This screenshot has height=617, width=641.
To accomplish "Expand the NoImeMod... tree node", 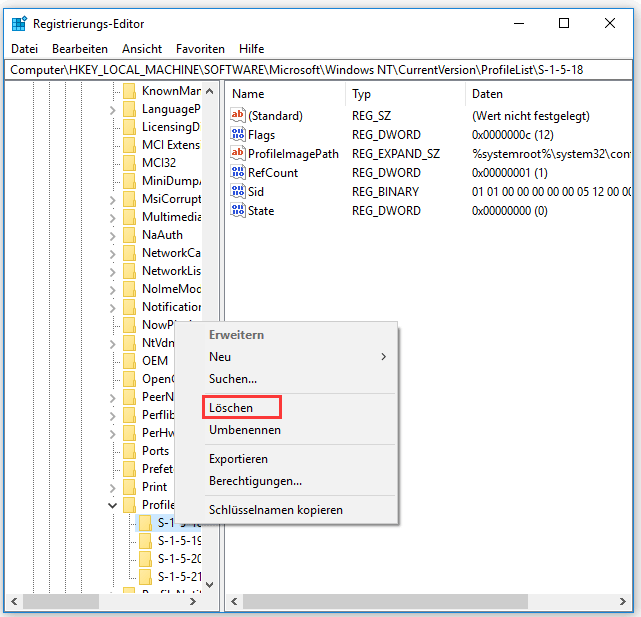I will coord(112,289).
